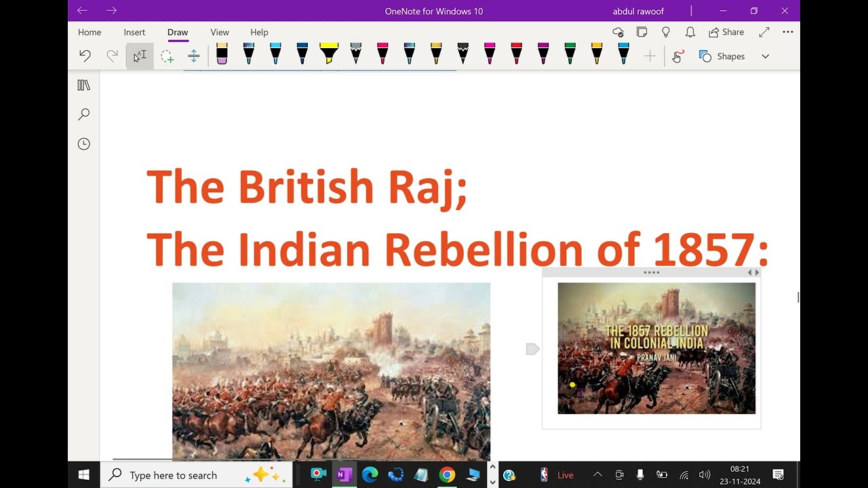Open the notepad taskbar app
The height and width of the screenshot is (488, 868).
click(x=421, y=475)
